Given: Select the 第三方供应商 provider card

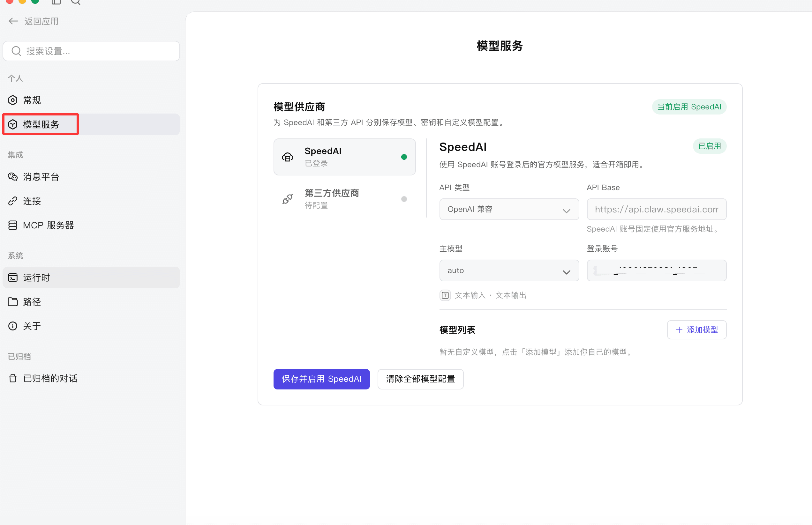Looking at the screenshot, I should (345, 199).
